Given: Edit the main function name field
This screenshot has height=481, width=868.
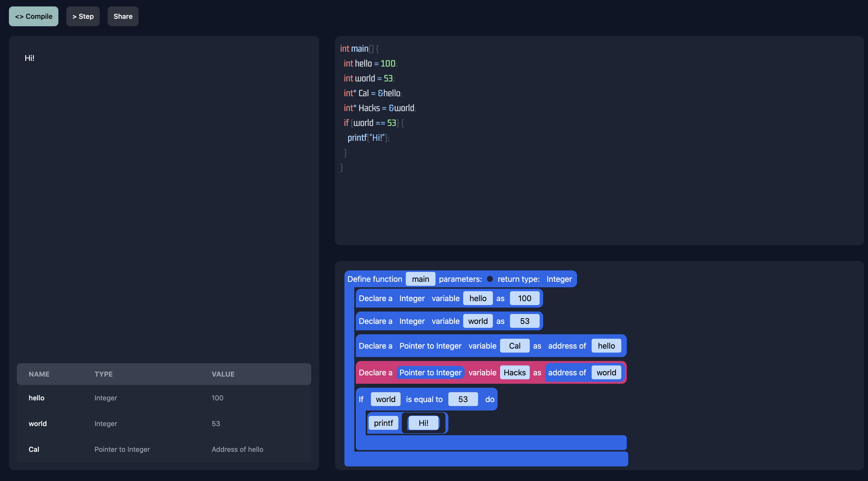Looking at the screenshot, I should pos(420,279).
